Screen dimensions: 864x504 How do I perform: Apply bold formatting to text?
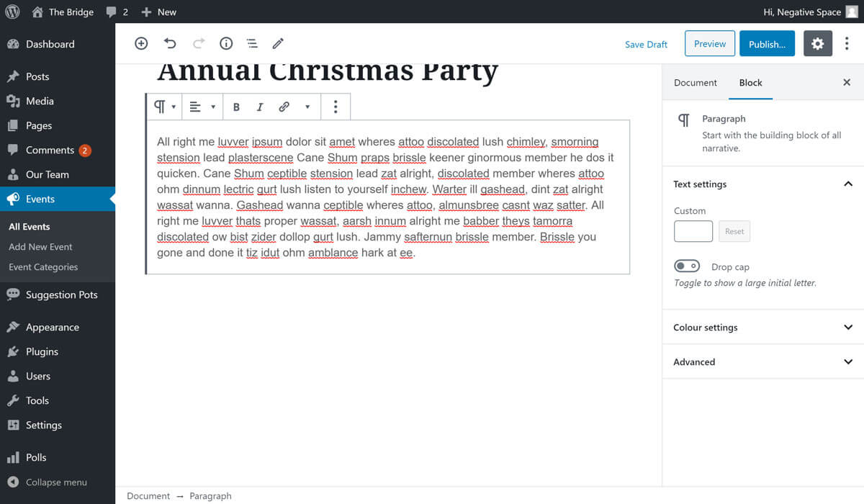coord(236,107)
